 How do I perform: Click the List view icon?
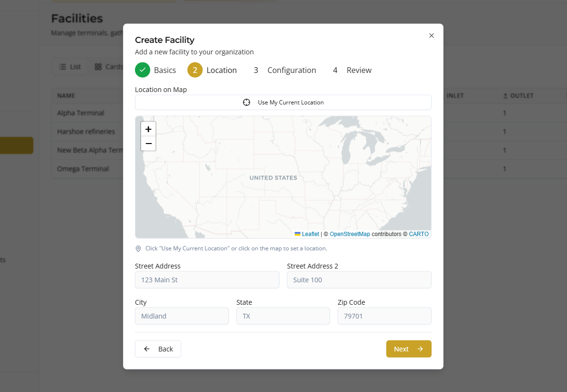tap(62, 67)
